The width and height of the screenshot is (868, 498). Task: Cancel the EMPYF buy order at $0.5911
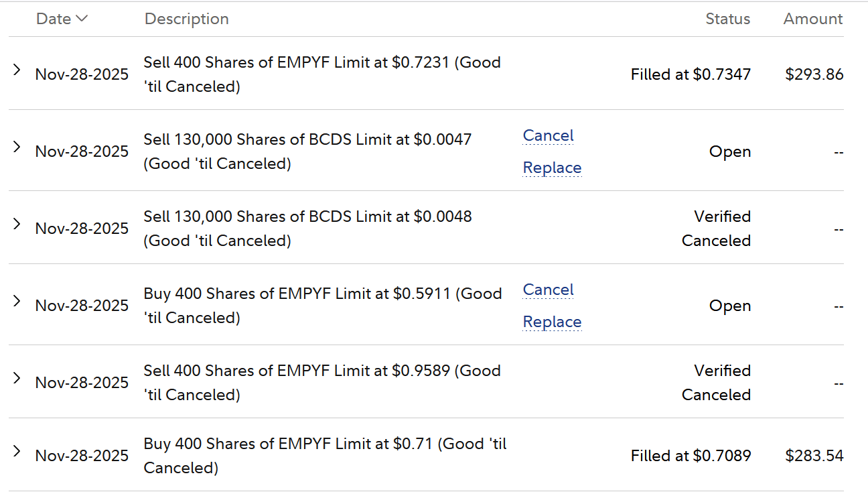coord(548,290)
